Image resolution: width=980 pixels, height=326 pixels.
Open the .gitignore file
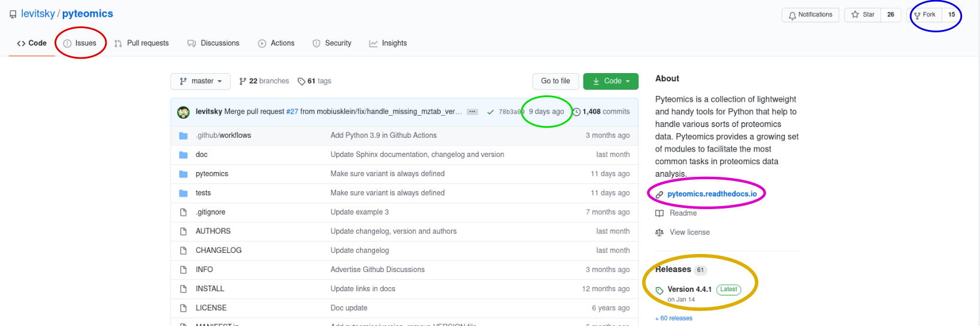click(210, 212)
